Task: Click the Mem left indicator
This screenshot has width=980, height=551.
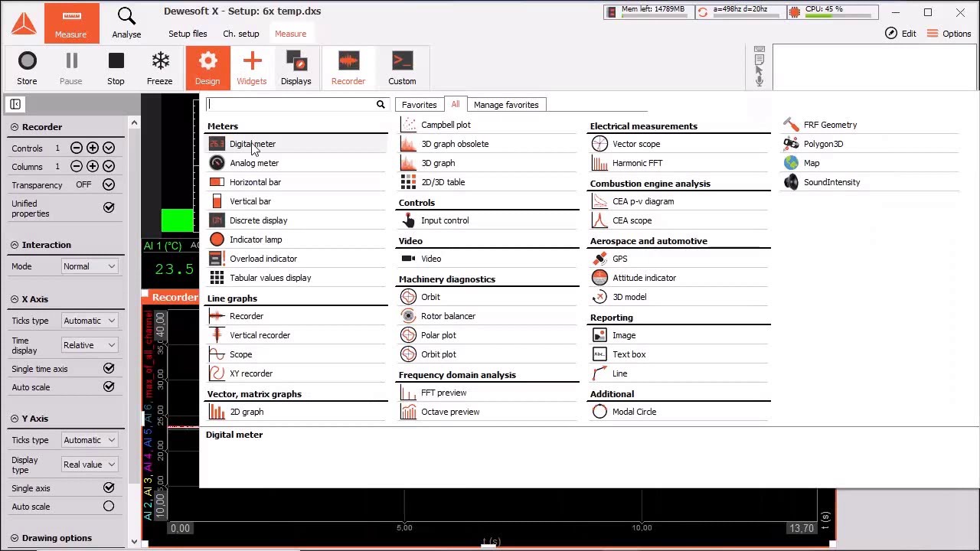Action: (648, 12)
